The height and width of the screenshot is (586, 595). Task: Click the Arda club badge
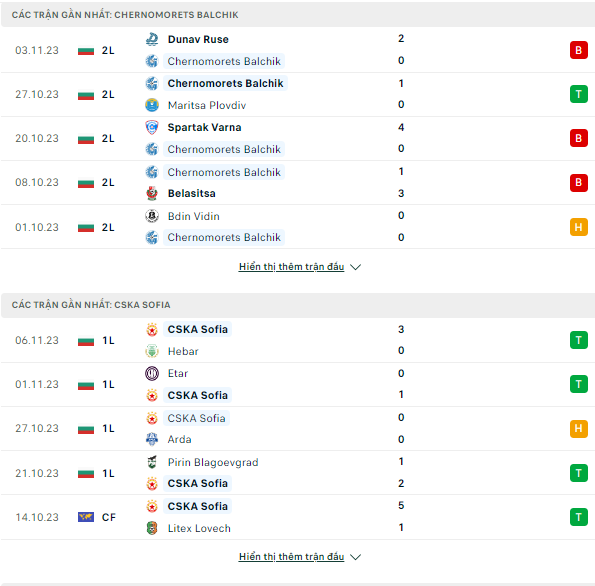[152, 439]
